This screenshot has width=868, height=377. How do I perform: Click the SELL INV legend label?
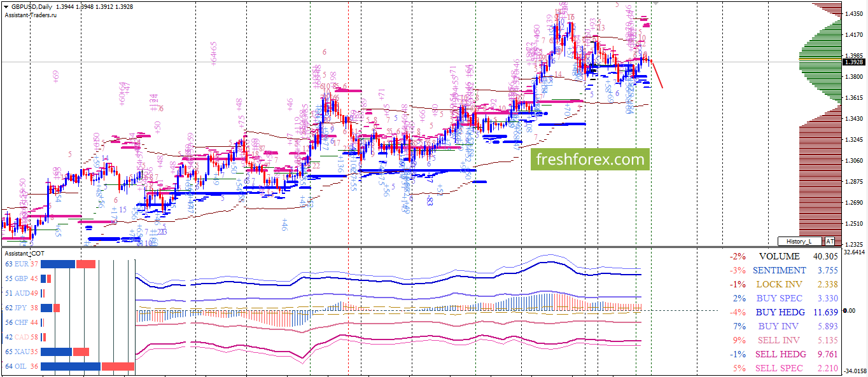[x=779, y=340]
